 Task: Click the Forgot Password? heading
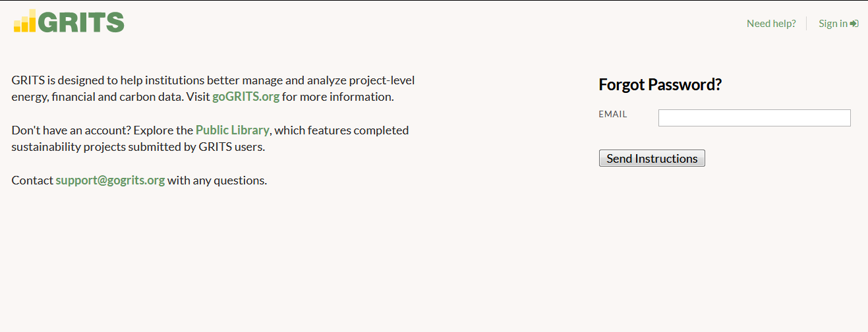point(660,84)
